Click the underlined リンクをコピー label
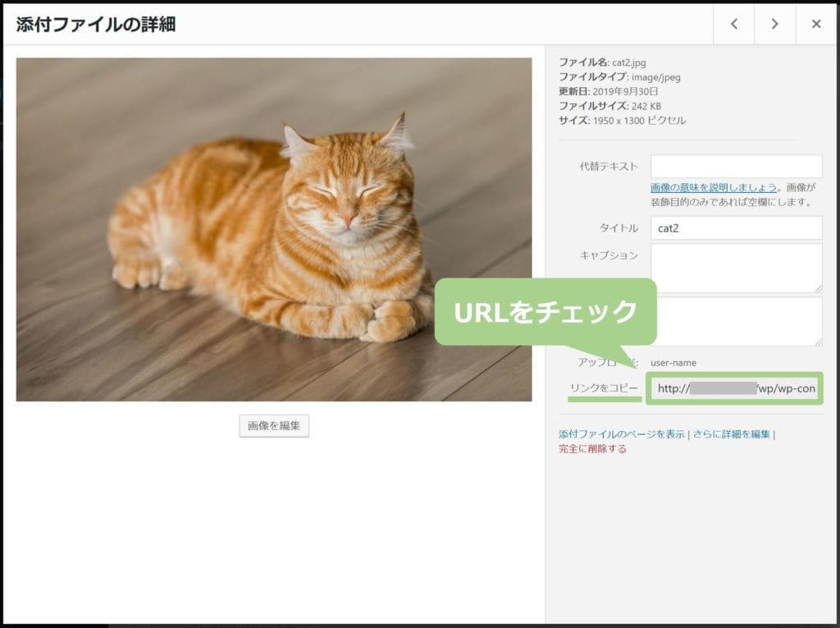The image size is (840, 628). (x=604, y=387)
